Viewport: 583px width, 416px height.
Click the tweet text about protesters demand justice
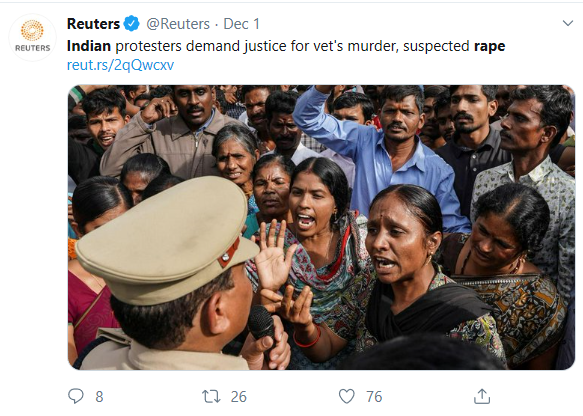tap(286, 46)
